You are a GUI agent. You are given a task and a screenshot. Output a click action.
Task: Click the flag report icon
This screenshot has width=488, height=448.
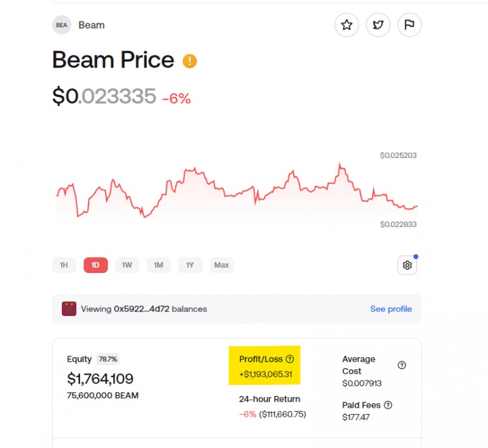[x=409, y=25]
